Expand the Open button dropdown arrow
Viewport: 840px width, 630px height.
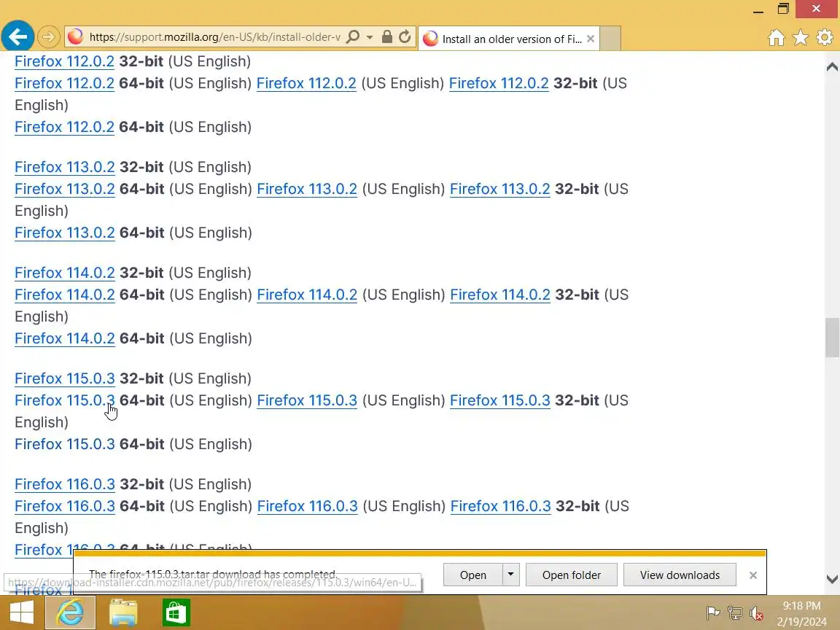coord(511,575)
